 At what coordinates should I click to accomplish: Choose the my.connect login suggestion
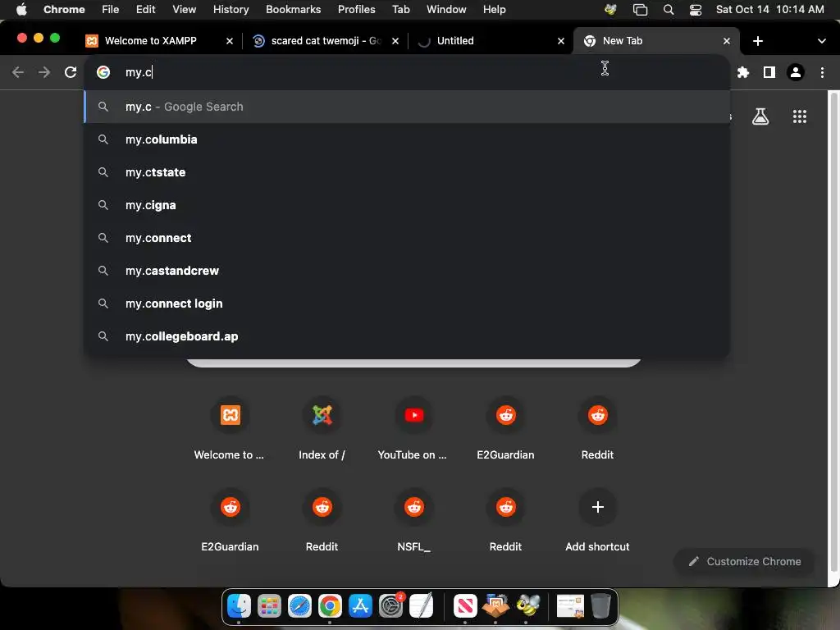tap(407, 304)
